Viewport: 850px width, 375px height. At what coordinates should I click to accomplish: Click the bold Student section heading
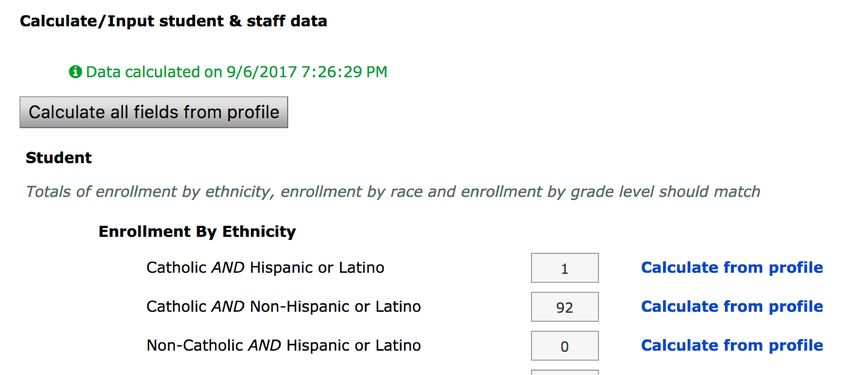pos(59,158)
